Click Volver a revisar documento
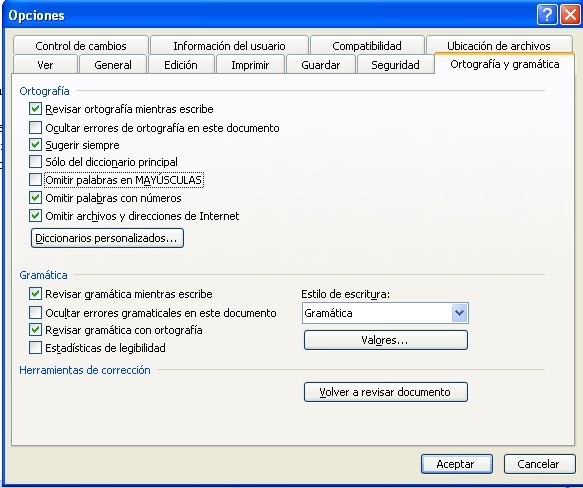The image size is (583, 488). click(386, 392)
